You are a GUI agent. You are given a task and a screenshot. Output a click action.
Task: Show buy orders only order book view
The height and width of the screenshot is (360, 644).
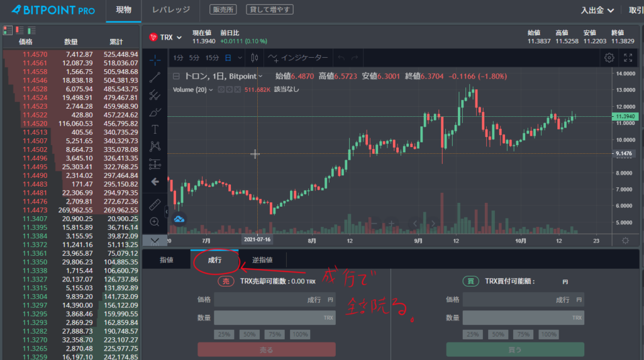pyautogui.click(x=31, y=30)
